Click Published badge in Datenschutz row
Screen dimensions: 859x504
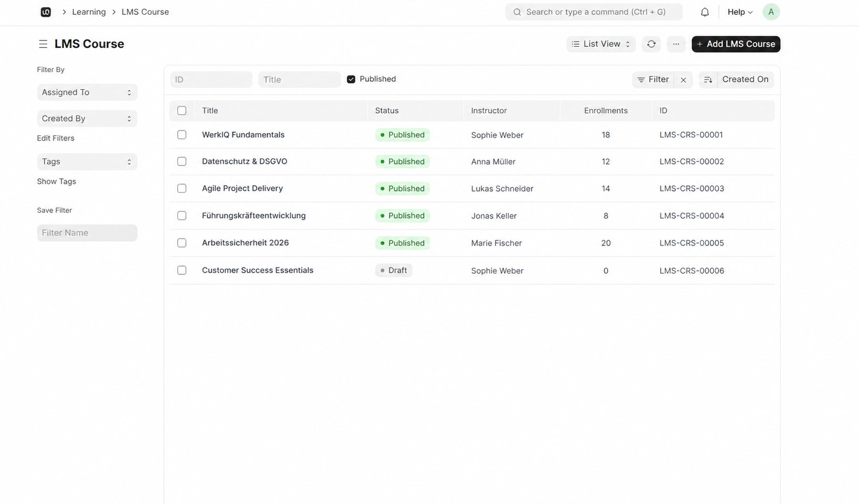402,162
